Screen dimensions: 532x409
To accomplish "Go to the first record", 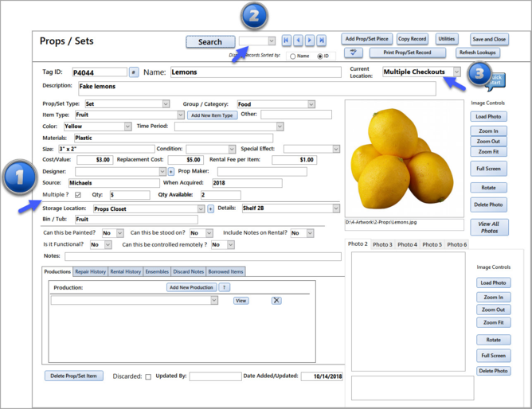I will pos(287,41).
